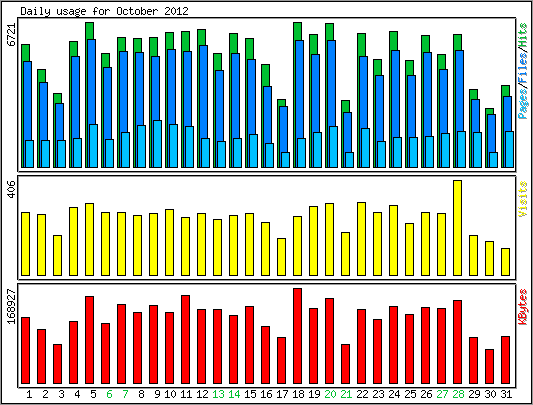This screenshot has height=405, width=533.
Task: Click the red KBytes bar for day 30
Action: pyautogui.click(x=489, y=367)
